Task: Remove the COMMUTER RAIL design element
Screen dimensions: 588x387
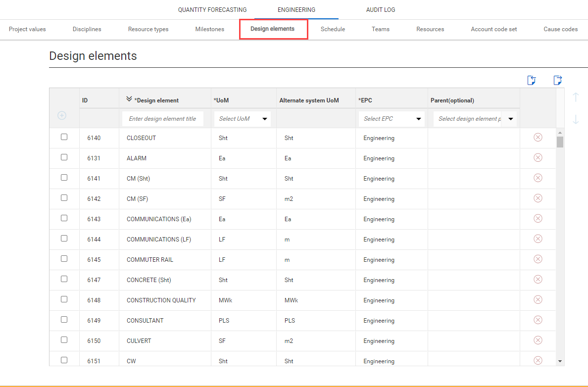Action: click(x=538, y=259)
